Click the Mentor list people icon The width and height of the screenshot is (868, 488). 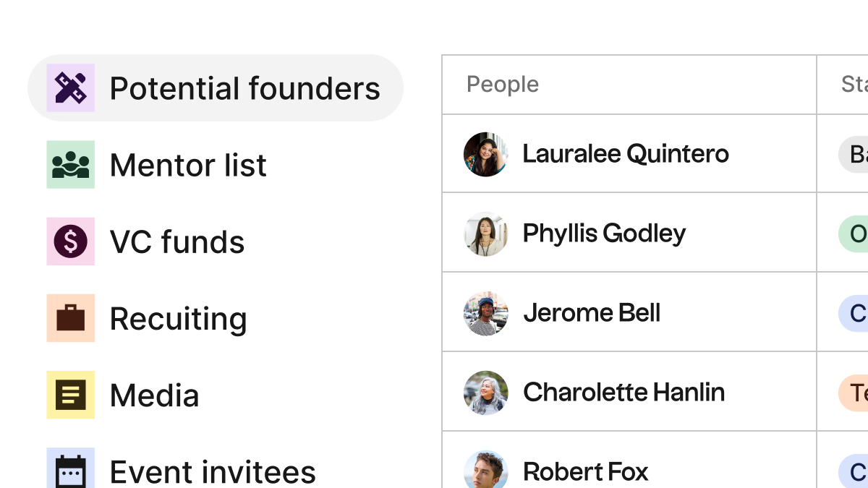pyautogui.click(x=71, y=165)
